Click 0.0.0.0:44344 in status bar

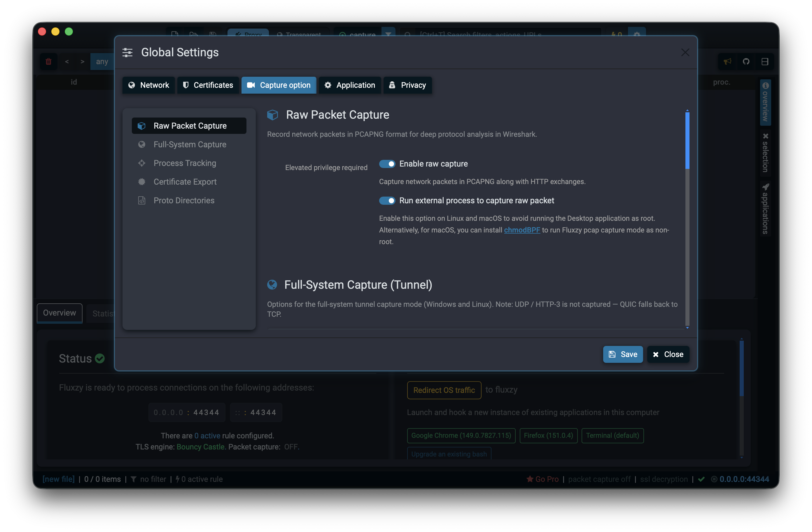(744, 479)
